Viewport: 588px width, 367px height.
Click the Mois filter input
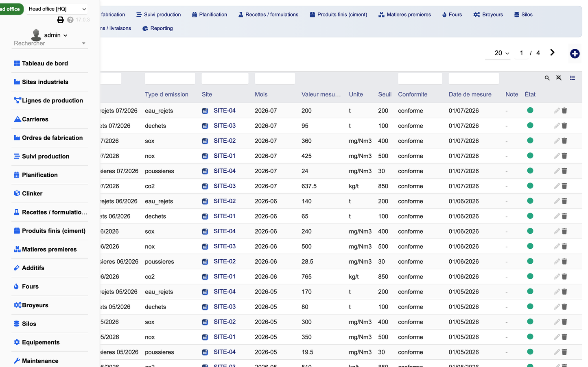tap(275, 78)
